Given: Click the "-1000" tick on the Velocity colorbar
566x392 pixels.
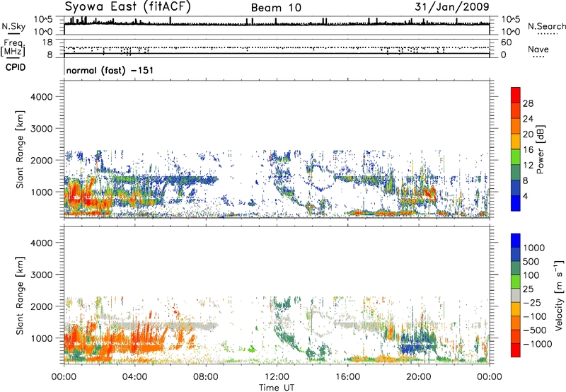Looking at the screenshot, I should point(537,344).
